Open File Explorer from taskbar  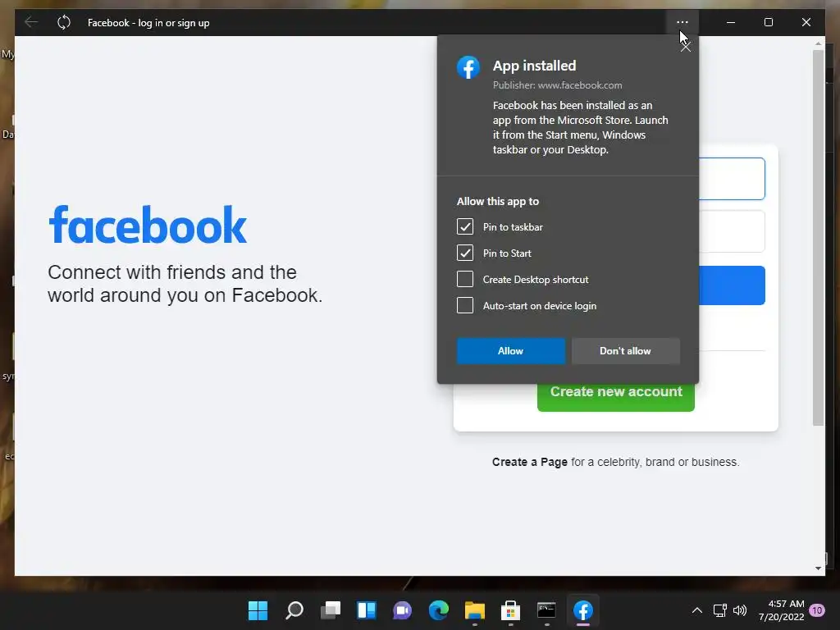(x=475, y=610)
